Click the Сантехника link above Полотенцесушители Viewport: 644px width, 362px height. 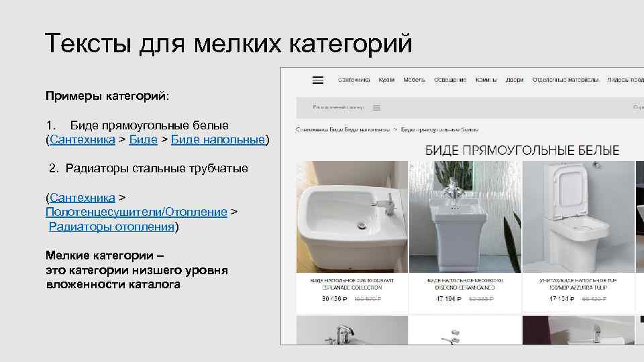coord(82,198)
